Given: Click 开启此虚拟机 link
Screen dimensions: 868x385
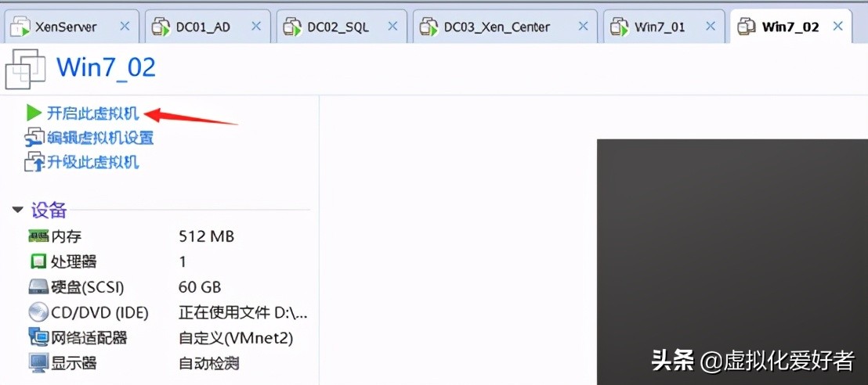Looking at the screenshot, I should (92, 113).
